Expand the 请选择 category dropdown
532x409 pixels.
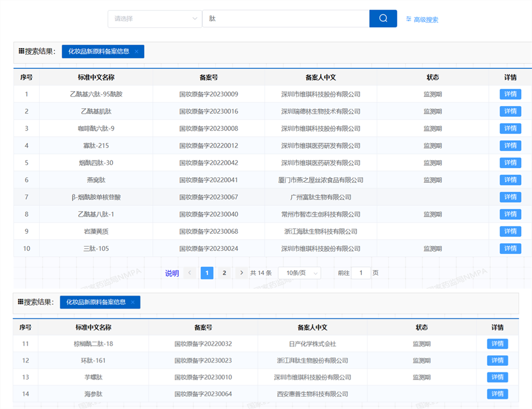154,19
